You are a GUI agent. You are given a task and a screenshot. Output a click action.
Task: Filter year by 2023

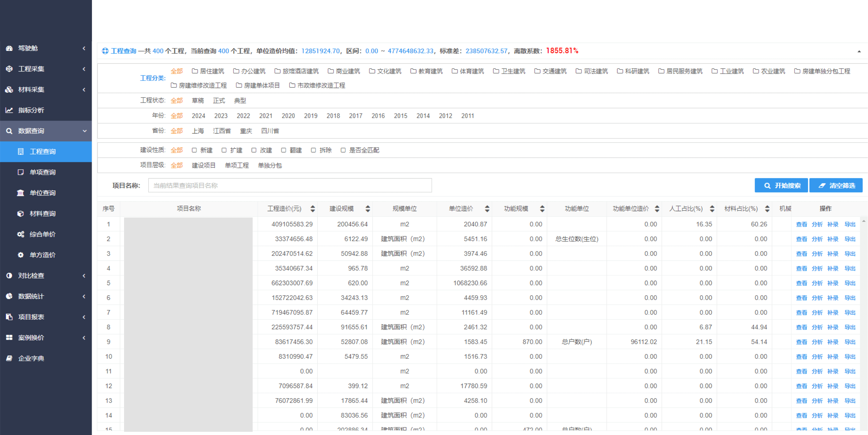[221, 116]
